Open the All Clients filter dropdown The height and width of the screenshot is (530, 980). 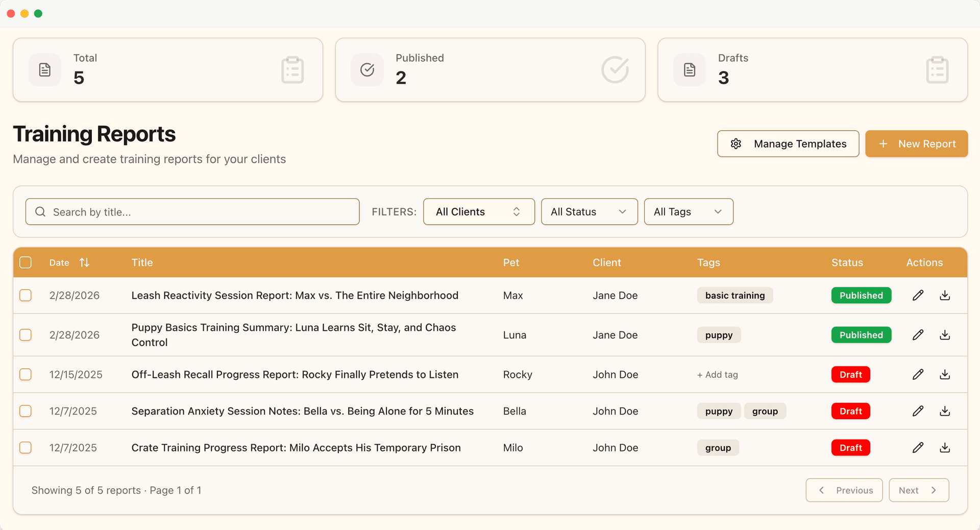(478, 212)
